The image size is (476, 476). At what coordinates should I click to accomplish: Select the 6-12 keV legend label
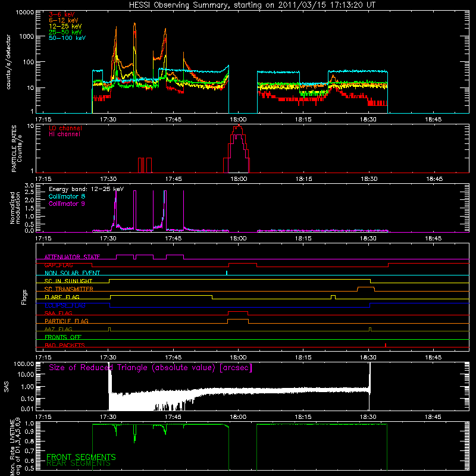[x=64, y=20]
